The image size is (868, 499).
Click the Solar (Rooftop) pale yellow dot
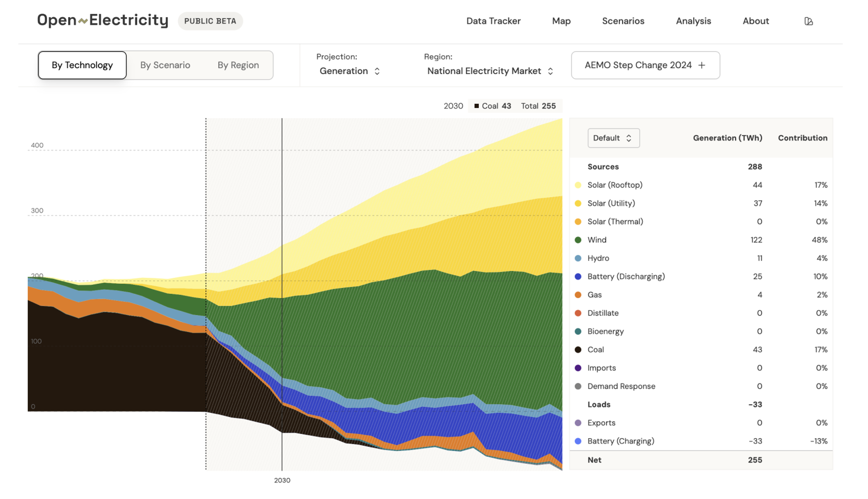[578, 185]
